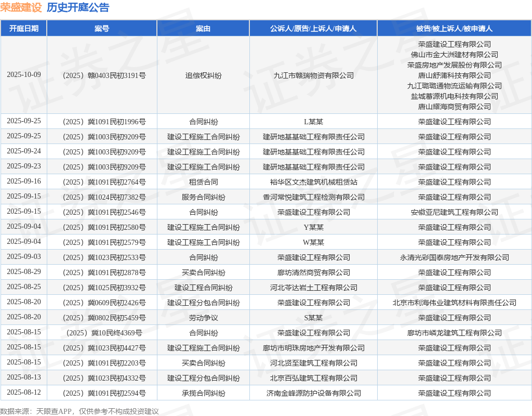Image resolution: width=532 pixels, height=416 pixels.
Task: Click defendant 唐山舒蒲科技有限公司
Action: pyautogui.click(x=454, y=75)
